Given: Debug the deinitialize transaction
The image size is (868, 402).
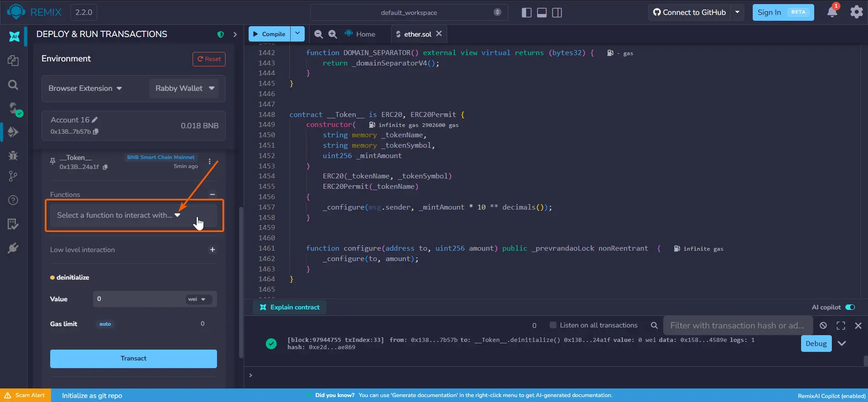Looking at the screenshot, I should click(x=816, y=343).
